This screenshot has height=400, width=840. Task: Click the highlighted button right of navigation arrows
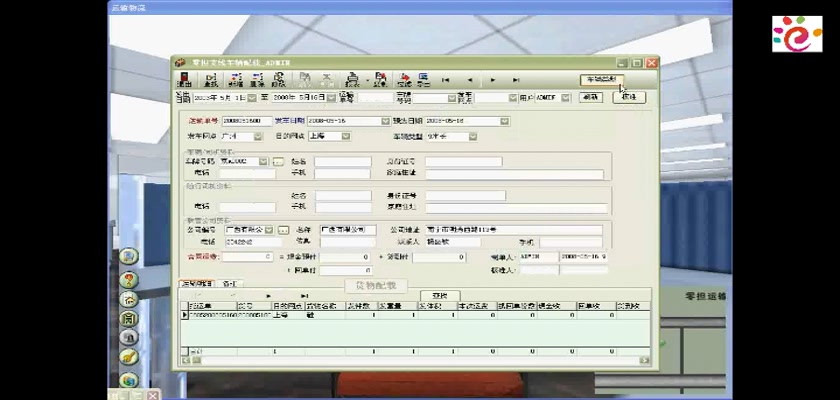pyautogui.click(x=602, y=80)
